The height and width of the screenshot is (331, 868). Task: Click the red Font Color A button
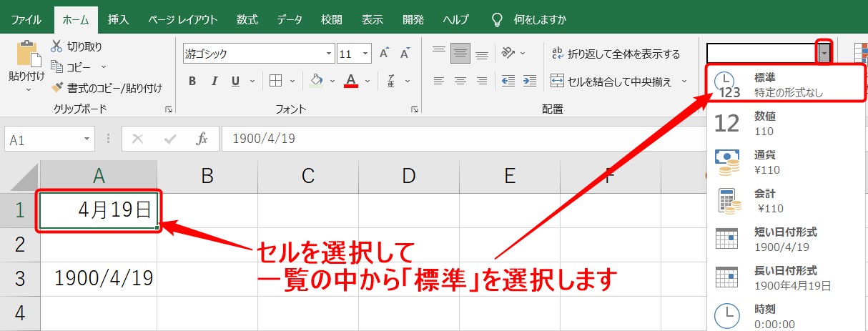[350, 81]
